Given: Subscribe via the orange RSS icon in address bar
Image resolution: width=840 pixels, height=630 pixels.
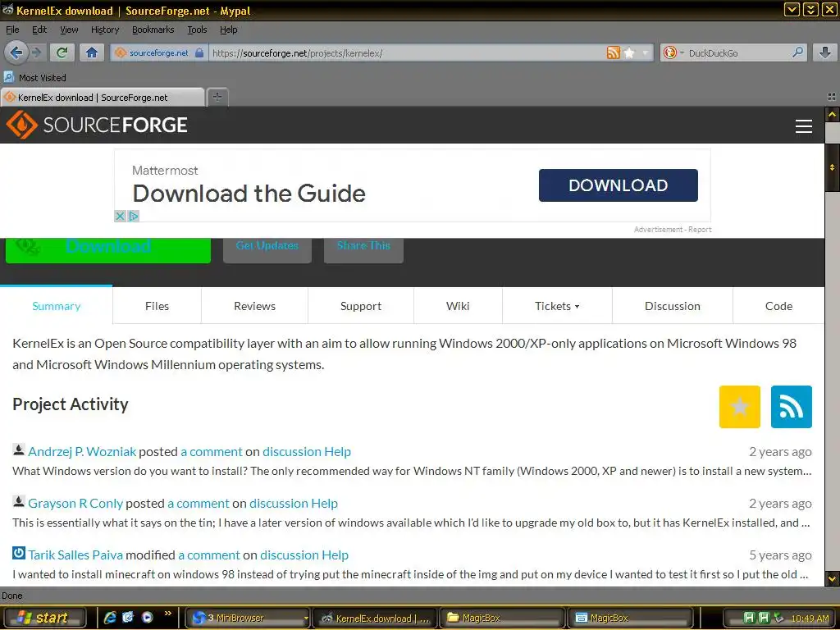Looking at the screenshot, I should coord(614,52).
